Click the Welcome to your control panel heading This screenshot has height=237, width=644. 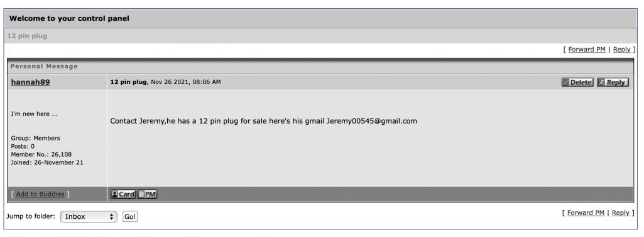pos(69,18)
